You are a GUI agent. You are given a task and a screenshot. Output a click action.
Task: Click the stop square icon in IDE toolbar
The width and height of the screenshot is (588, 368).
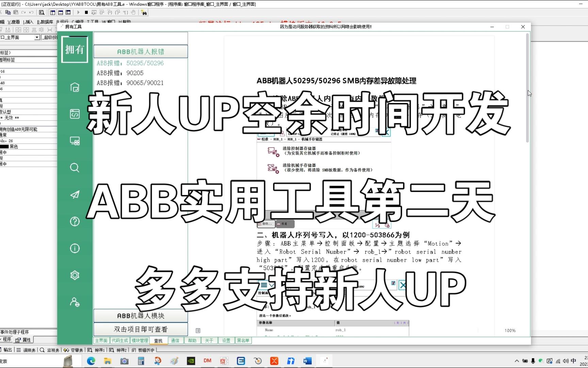[86, 12]
